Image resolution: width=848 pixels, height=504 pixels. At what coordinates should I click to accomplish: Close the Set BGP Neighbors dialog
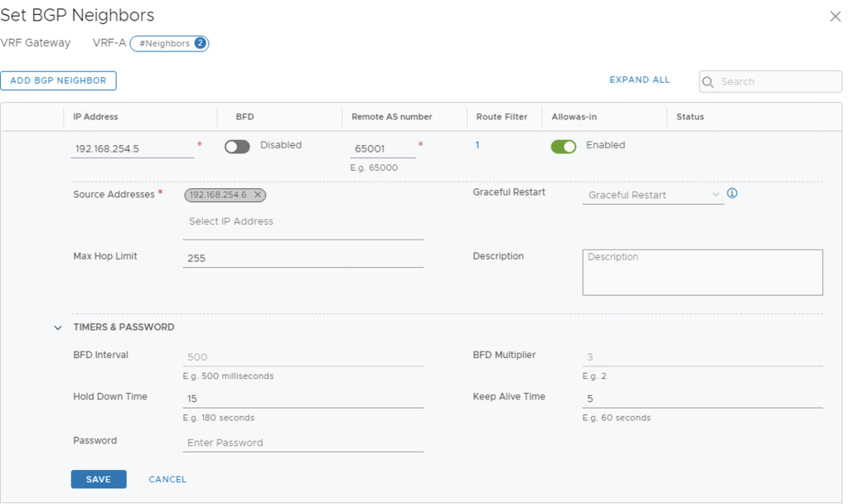[835, 17]
